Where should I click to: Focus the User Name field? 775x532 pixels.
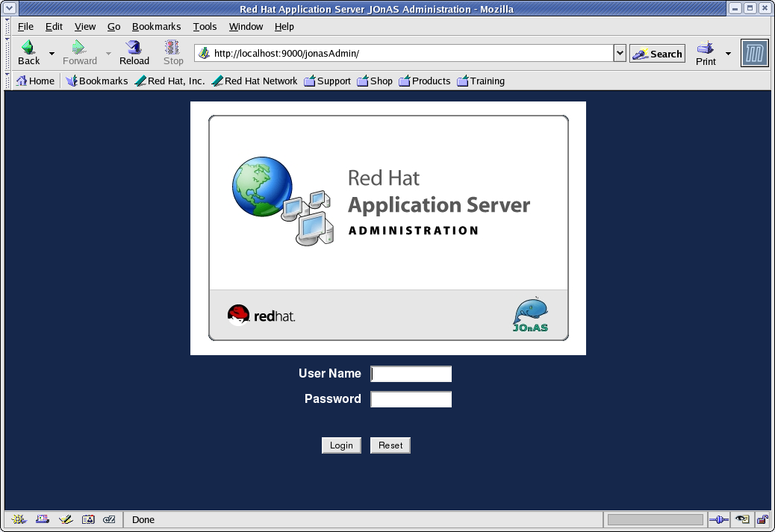[411, 374]
